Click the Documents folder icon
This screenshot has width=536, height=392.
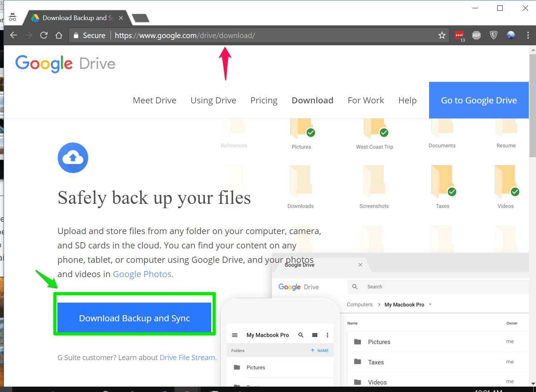pos(442,127)
